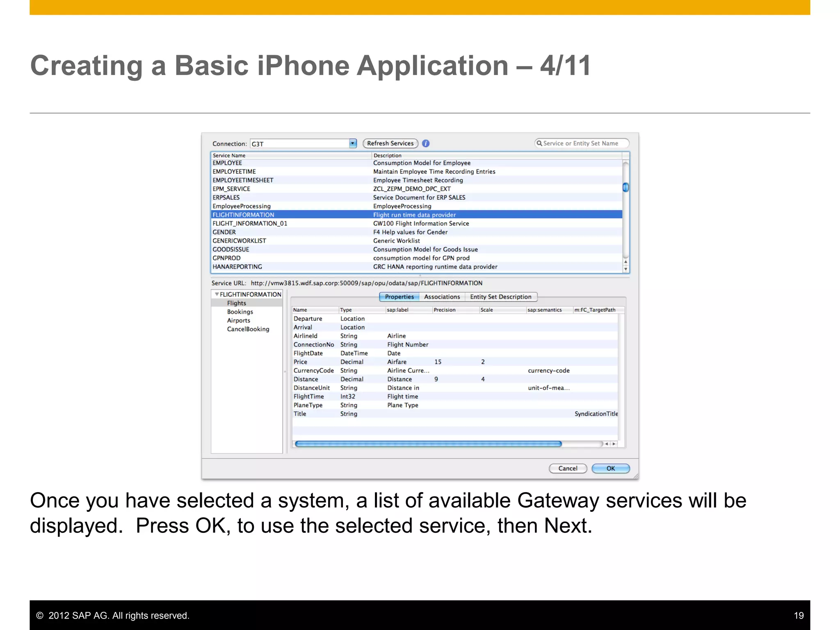Confirm the selection with OK

click(611, 468)
